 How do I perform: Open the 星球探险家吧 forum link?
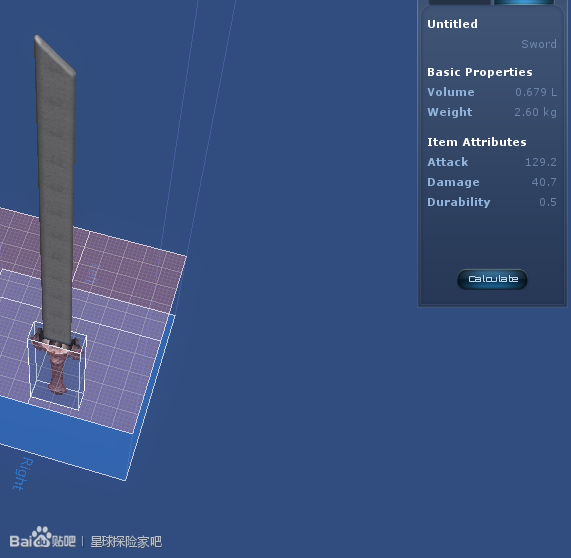coord(126,542)
